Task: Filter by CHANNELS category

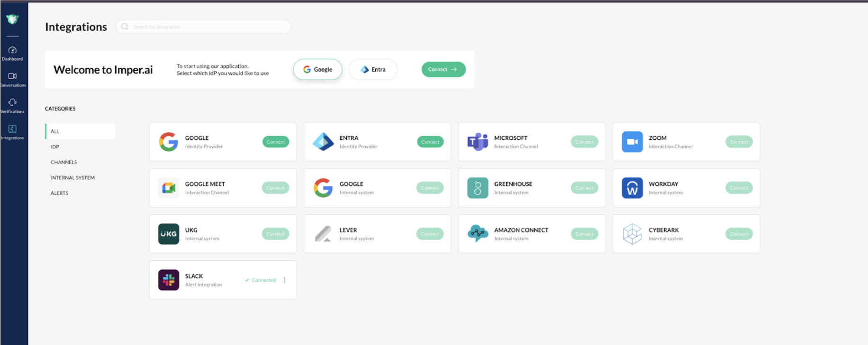Action: point(63,162)
